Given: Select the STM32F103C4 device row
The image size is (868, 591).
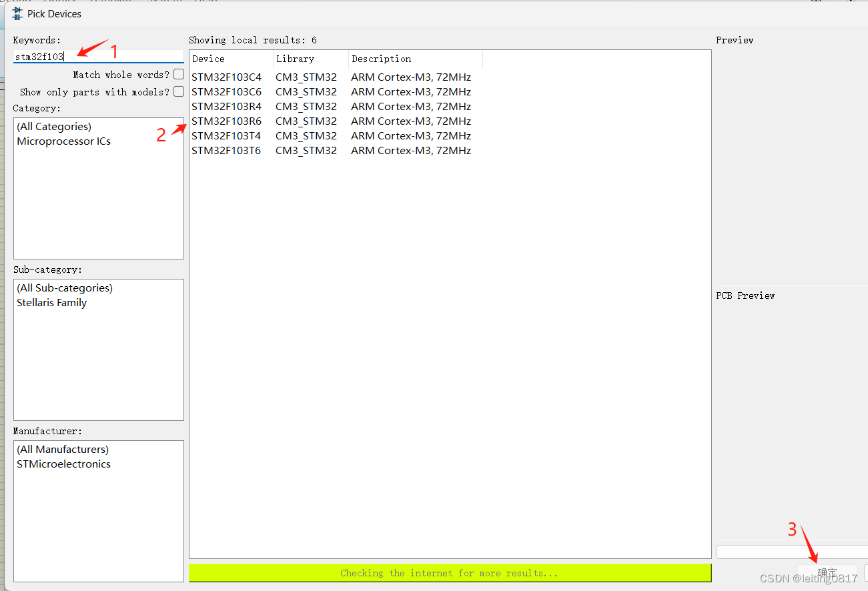Looking at the screenshot, I should click(x=226, y=77).
